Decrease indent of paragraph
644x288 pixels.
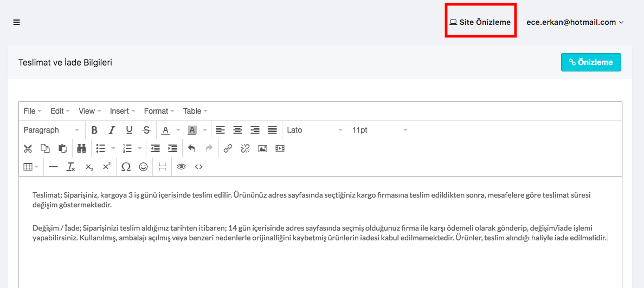(155, 148)
